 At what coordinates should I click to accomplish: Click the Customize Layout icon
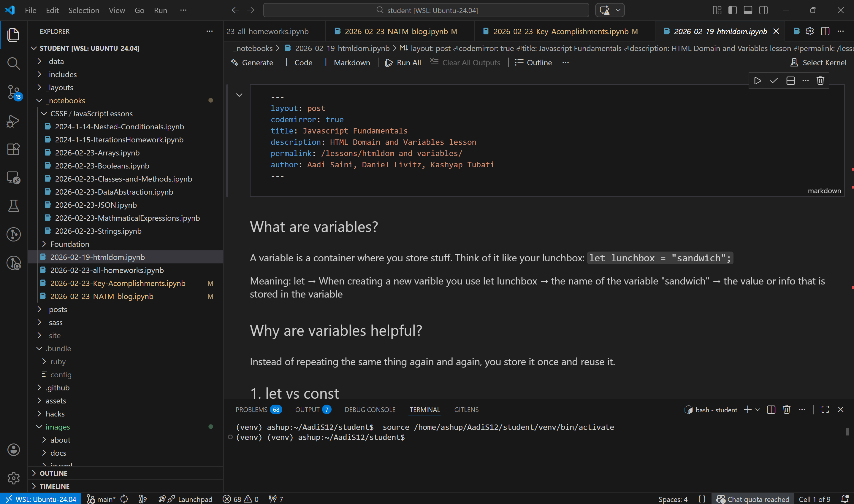point(717,10)
